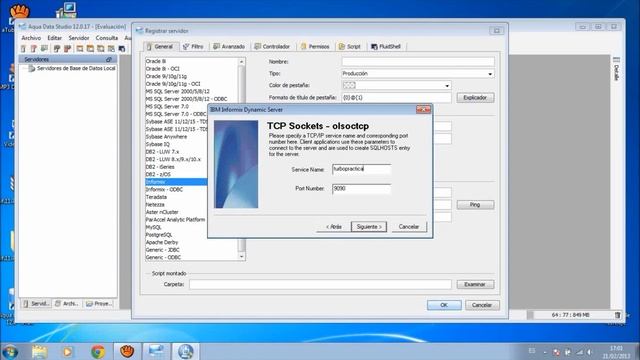Click into the Port Number field
The height and width of the screenshot is (360, 640).
(x=361, y=189)
